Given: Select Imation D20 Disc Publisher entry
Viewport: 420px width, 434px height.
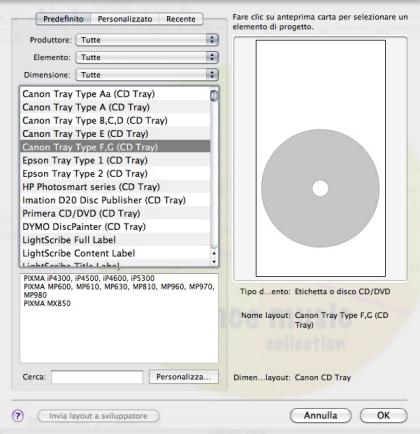Looking at the screenshot, I should (x=115, y=200).
